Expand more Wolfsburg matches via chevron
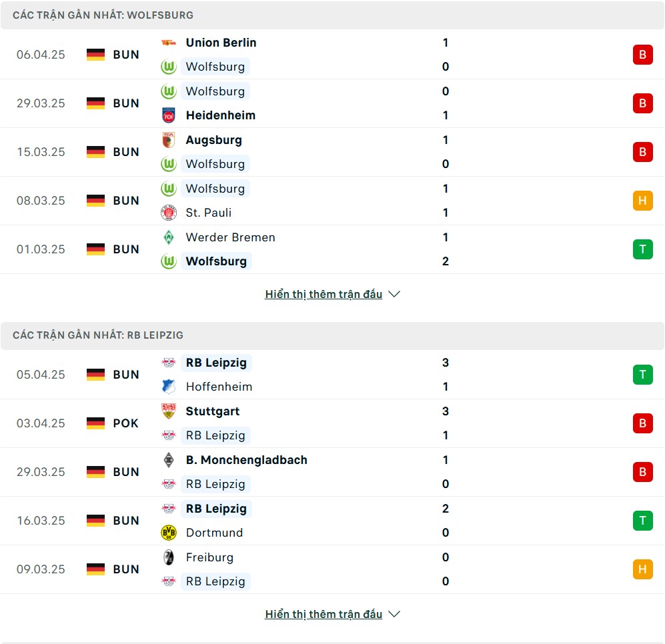The image size is (665, 644). (x=394, y=294)
